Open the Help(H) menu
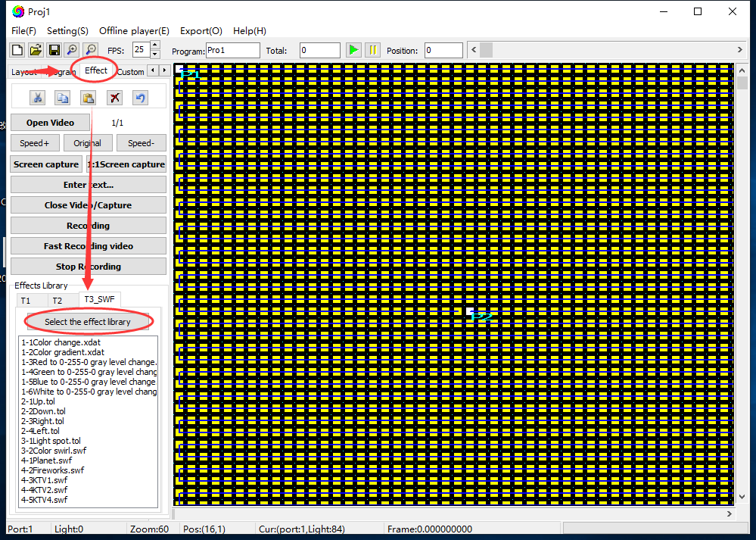This screenshot has width=756, height=540. pos(250,31)
